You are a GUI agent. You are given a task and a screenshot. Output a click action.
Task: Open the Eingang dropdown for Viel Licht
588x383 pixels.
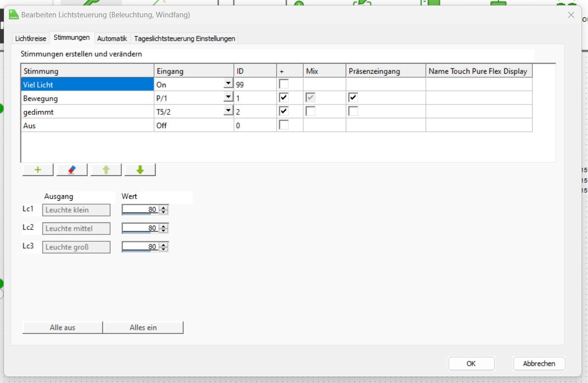click(228, 84)
